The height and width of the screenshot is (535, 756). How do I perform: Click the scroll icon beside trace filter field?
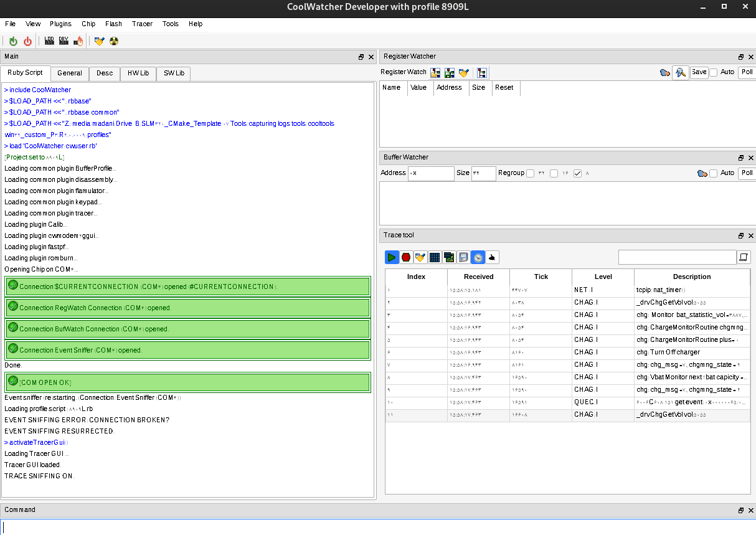coord(744,257)
